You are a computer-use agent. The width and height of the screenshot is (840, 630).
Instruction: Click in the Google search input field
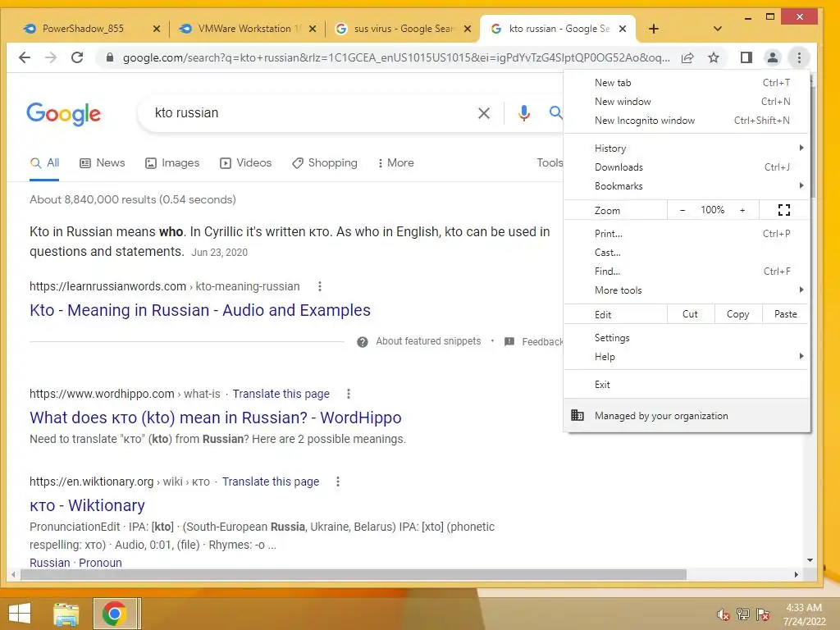(311, 113)
